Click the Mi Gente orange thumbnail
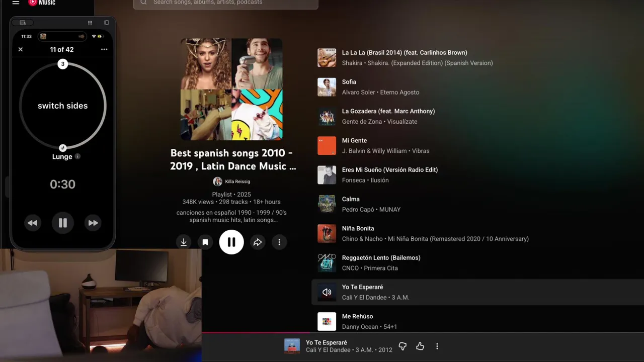 (x=327, y=146)
